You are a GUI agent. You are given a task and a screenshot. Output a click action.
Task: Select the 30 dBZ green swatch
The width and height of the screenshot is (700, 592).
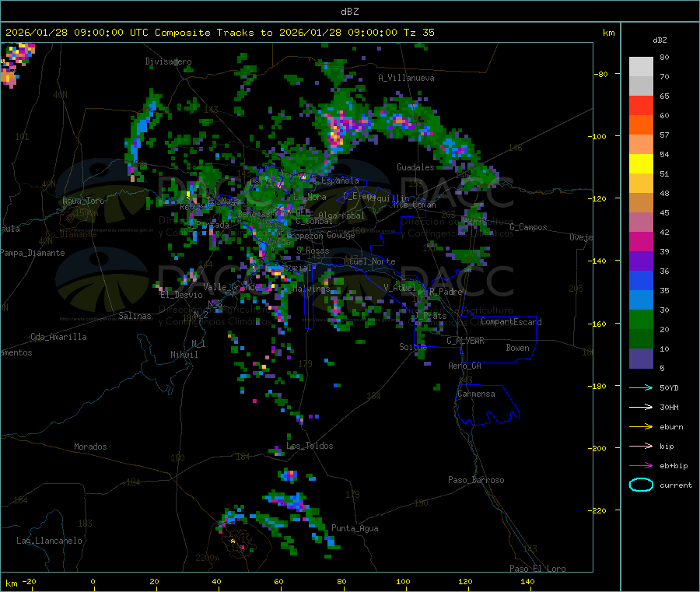pos(641,319)
